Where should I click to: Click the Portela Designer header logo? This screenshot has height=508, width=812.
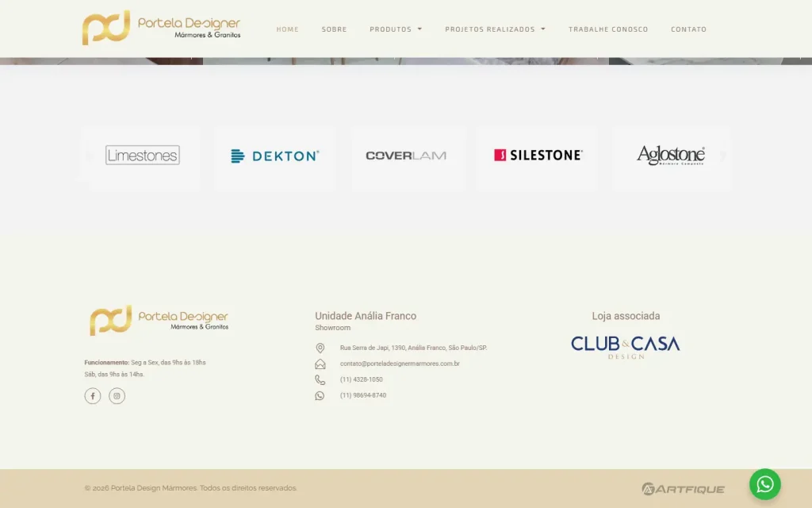tap(161, 28)
